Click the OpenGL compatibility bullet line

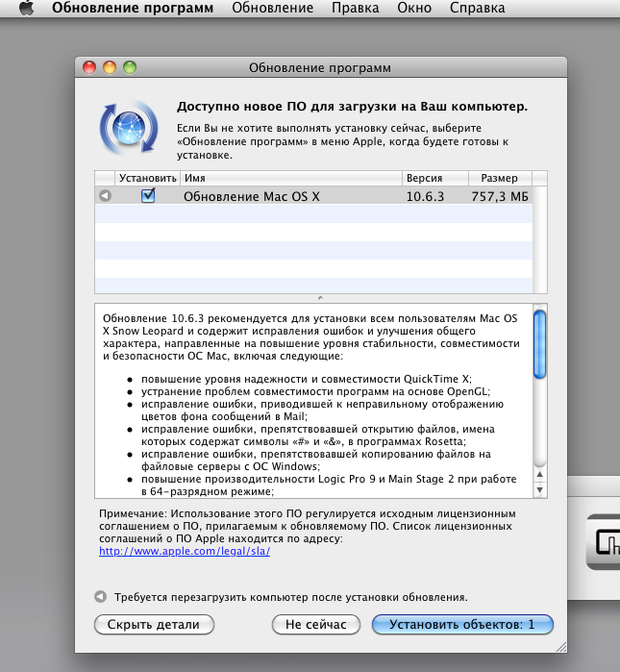[x=316, y=391]
